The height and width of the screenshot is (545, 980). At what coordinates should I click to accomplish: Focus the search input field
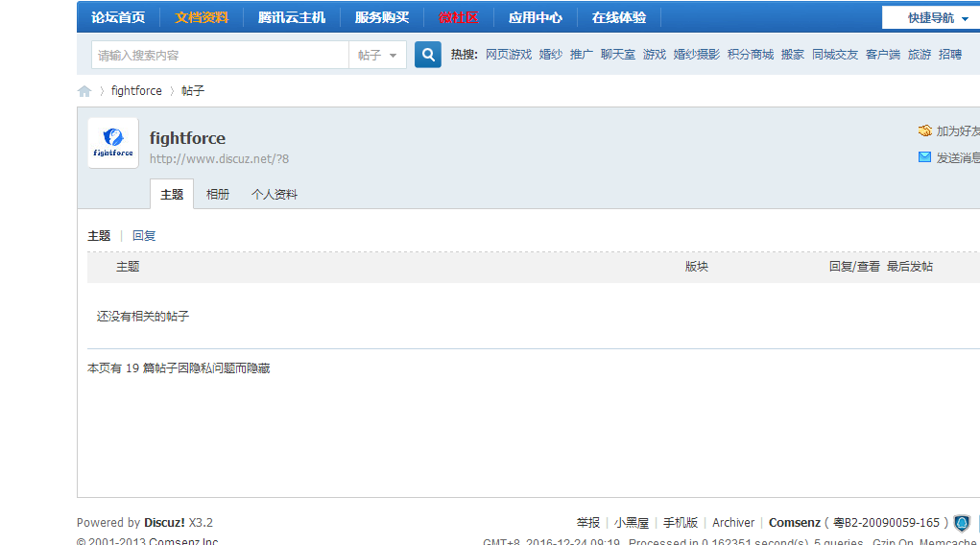(x=220, y=55)
